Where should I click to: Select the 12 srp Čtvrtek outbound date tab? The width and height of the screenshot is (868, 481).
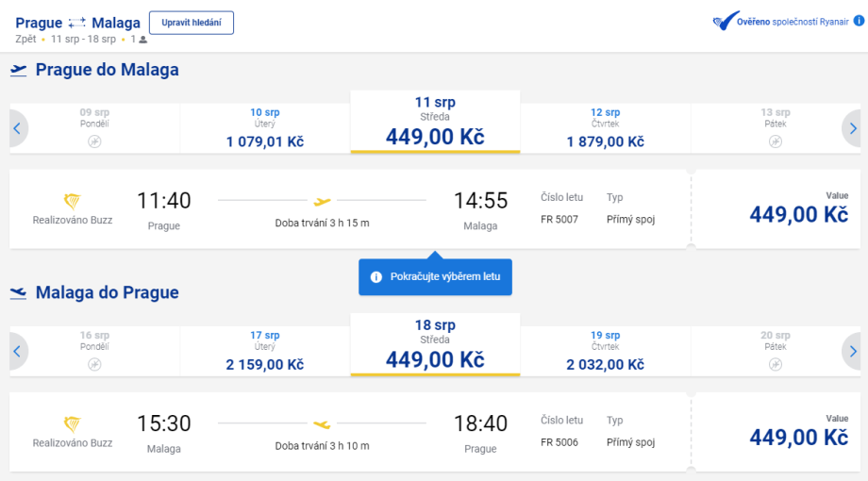(x=605, y=128)
